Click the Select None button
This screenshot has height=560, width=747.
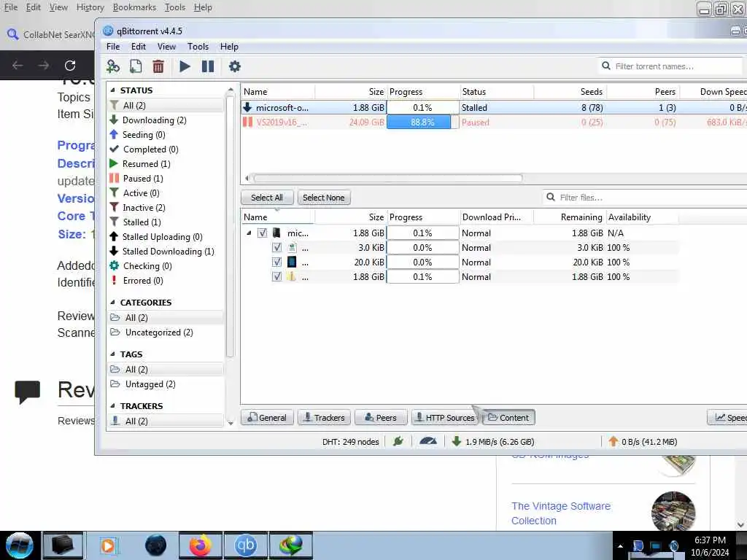pos(324,198)
